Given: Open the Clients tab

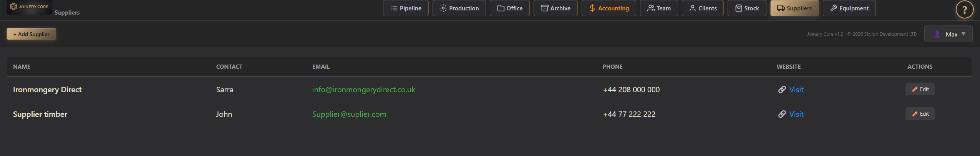Looking at the screenshot, I should [703, 8].
